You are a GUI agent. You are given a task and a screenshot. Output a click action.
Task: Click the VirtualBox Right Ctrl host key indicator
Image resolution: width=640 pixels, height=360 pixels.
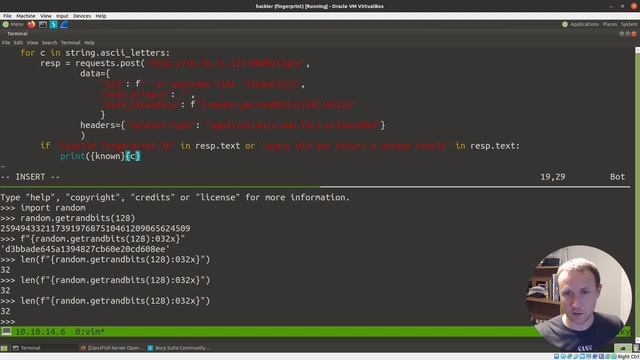click(x=629, y=357)
